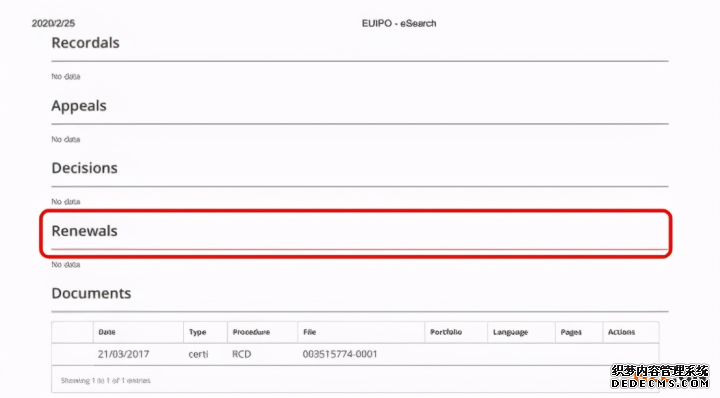
Task: Click the 2020/2/25 date stamp
Action: (x=53, y=23)
